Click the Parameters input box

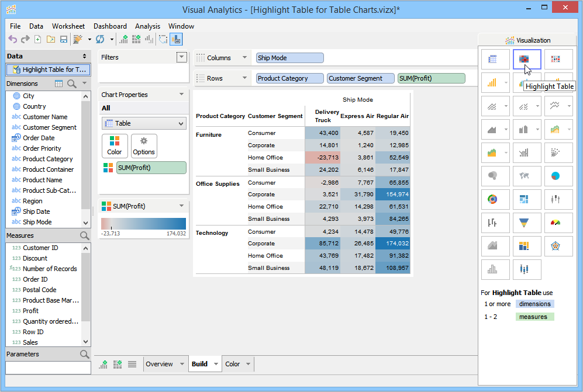click(49, 368)
